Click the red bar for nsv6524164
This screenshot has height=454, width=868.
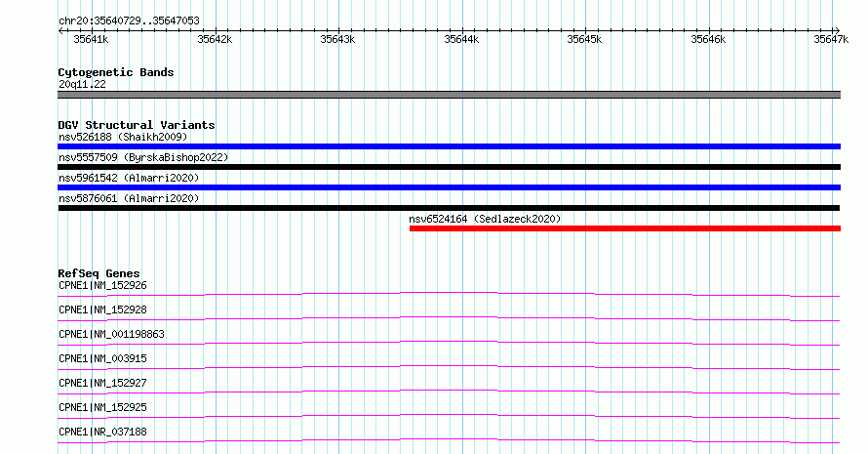[x=625, y=228]
